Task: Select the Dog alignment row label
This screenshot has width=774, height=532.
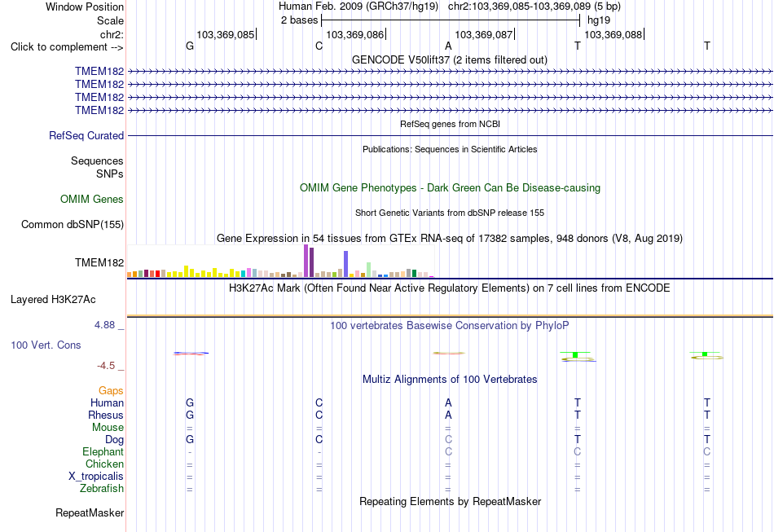Action: (114, 440)
